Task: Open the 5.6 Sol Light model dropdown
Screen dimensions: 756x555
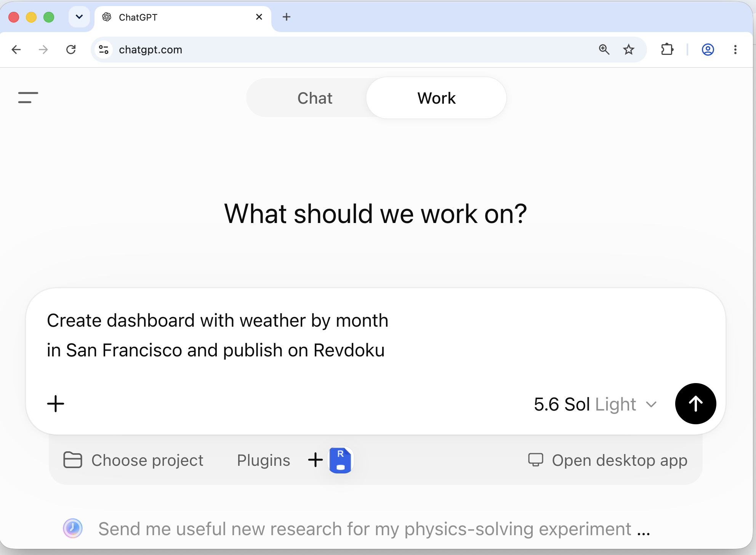Action: coord(595,404)
